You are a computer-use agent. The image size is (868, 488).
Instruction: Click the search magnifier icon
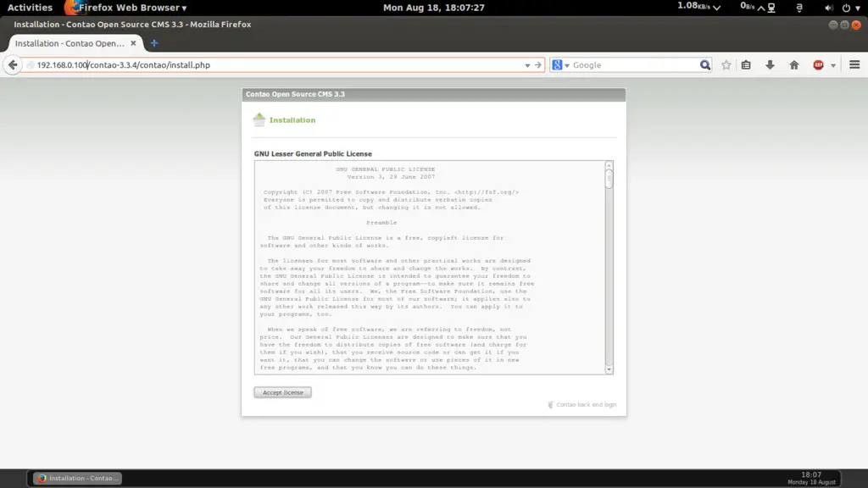(x=704, y=64)
